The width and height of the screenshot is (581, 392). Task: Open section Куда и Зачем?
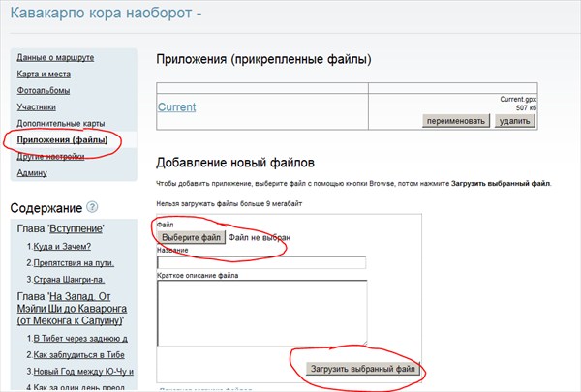[x=69, y=246]
